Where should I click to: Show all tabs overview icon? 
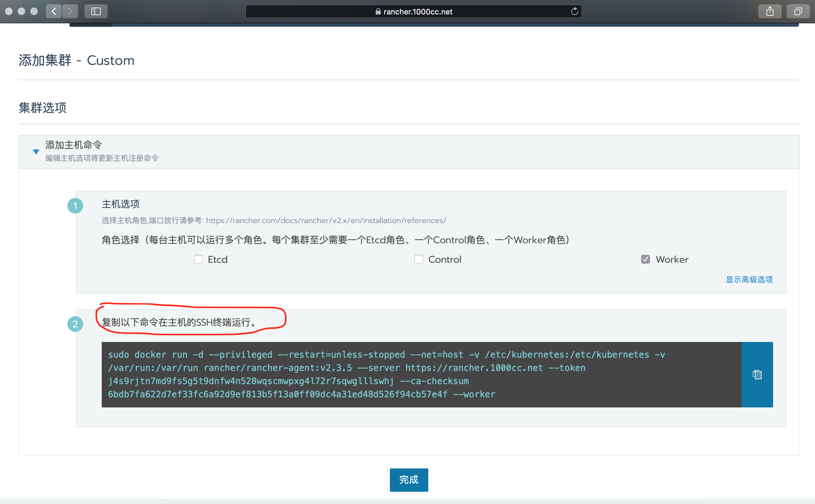click(798, 11)
